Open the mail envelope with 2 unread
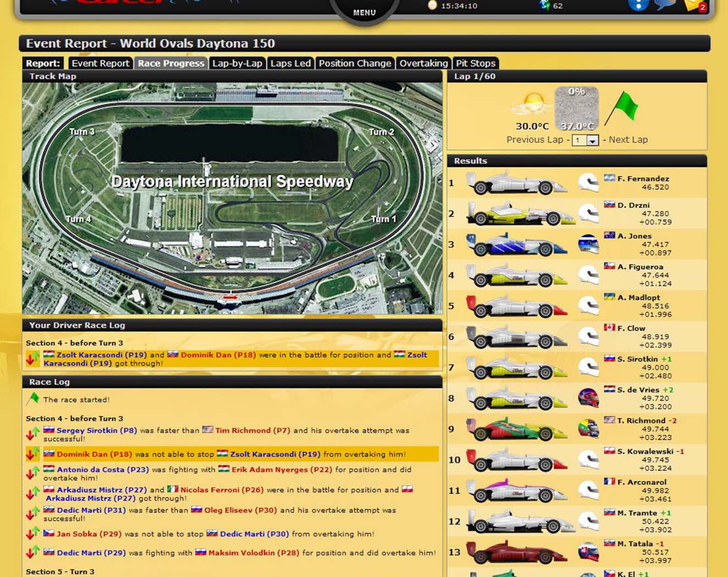Image resolution: width=728 pixels, height=577 pixels. click(x=694, y=5)
